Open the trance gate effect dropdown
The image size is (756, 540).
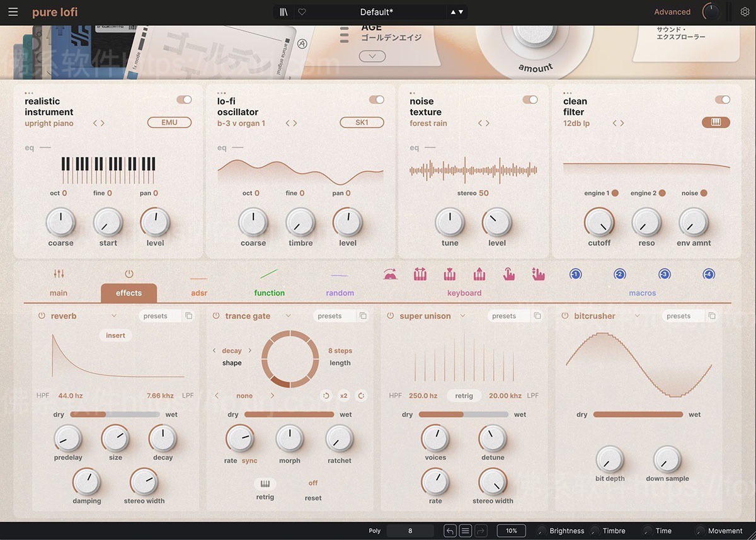point(288,316)
